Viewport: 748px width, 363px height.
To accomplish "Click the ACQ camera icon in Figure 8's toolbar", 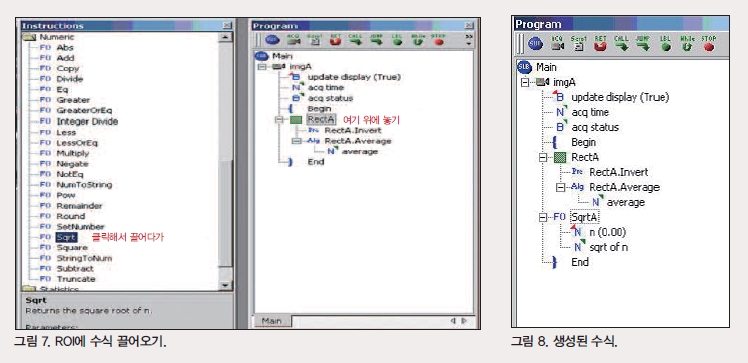I will [x=558, y=43].
